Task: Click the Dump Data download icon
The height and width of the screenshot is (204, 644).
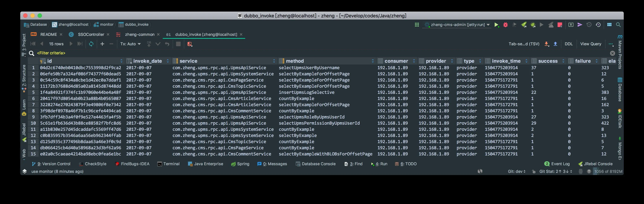Action: point(547,44)
